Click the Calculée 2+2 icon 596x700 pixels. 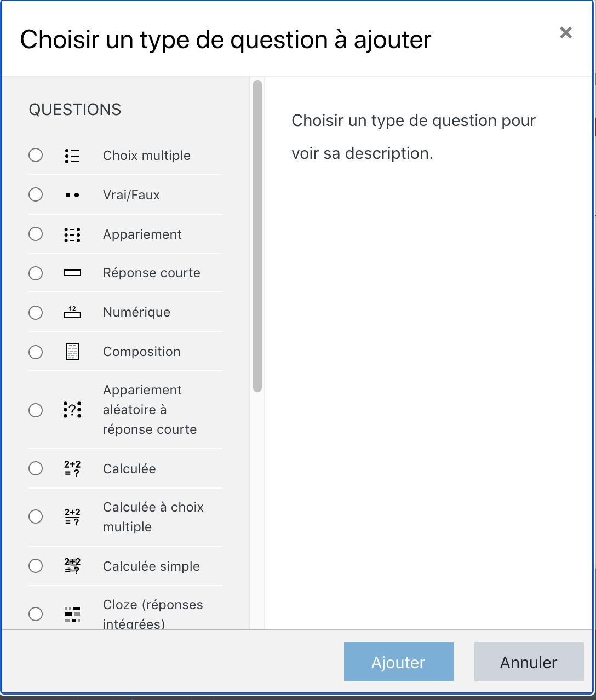(72, 469)
